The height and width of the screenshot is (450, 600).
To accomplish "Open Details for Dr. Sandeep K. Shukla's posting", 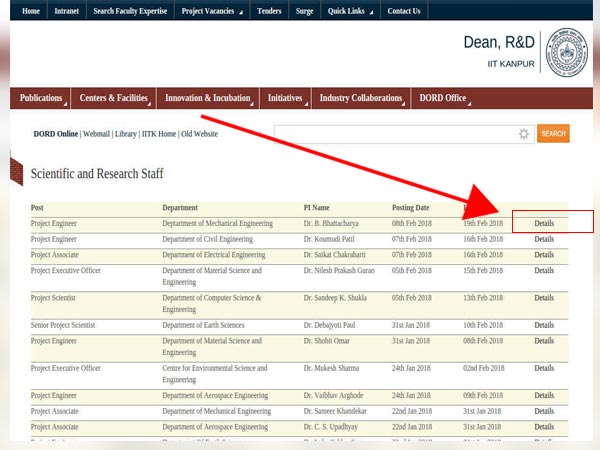I will pos(544,298).
